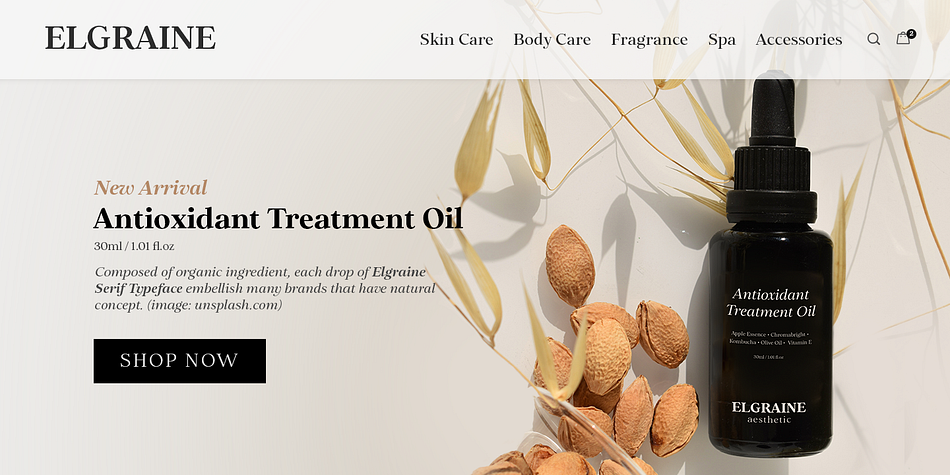Navigate to the Fragrance category

[x=649, y=40]
